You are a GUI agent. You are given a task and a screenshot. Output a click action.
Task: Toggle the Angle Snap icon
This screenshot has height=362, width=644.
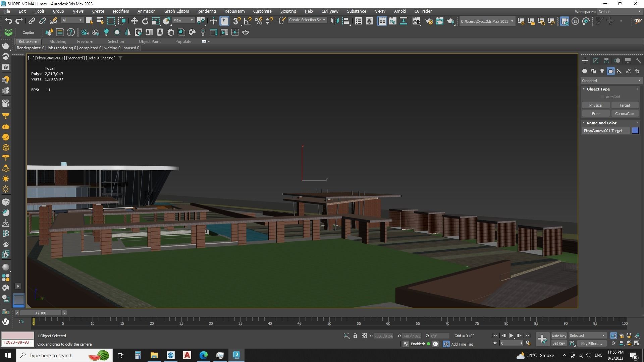tap(248, 21)
